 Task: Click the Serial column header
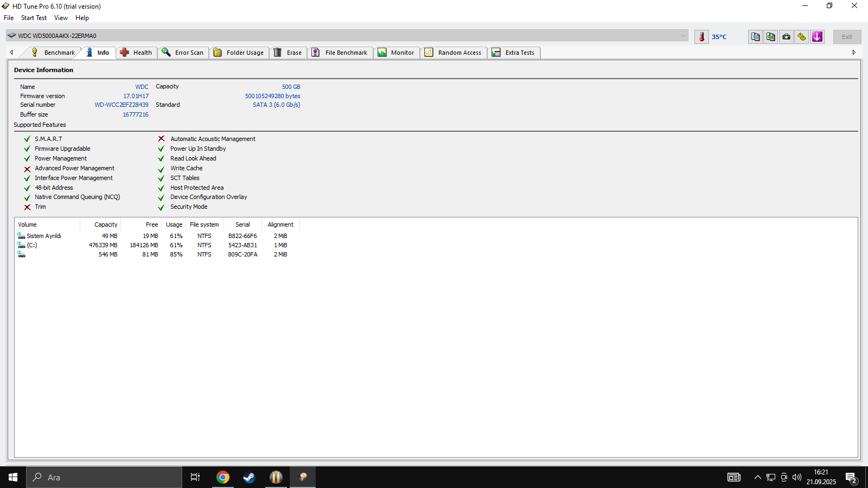tap(242, 224)
